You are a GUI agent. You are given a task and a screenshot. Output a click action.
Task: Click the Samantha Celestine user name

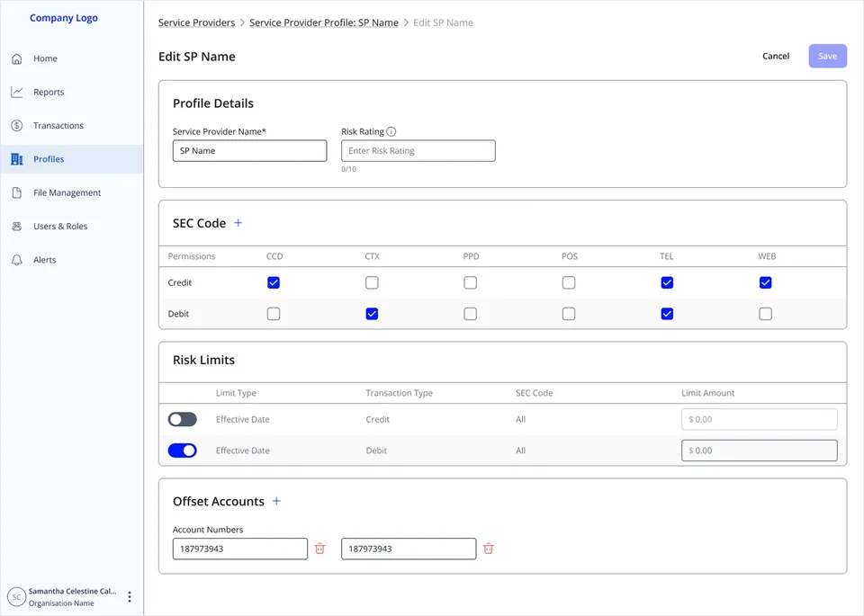[x=73, y=591]
